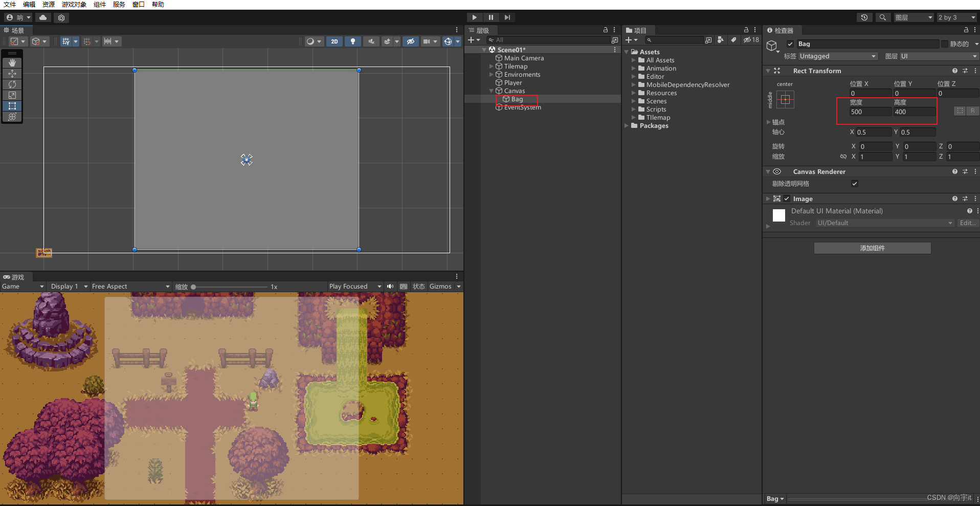Open the File menu
Viewport: 980px width, 506px height.
point(10,5)
